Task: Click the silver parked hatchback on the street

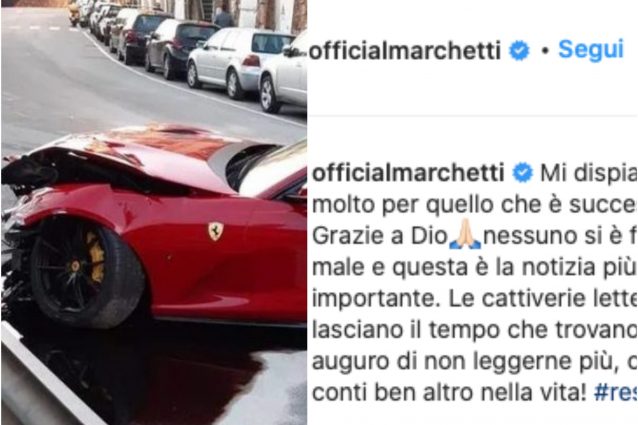Action: point(240,62)
